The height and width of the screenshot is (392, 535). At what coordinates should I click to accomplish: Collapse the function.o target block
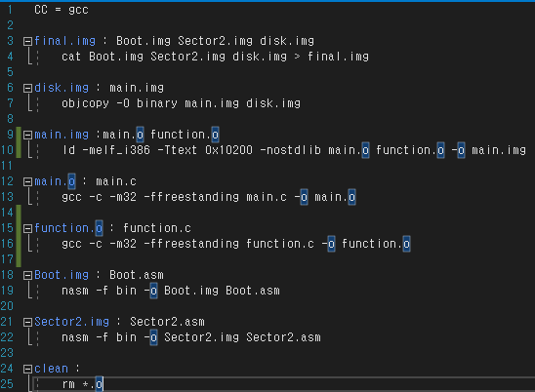click(x=27, y=228)
